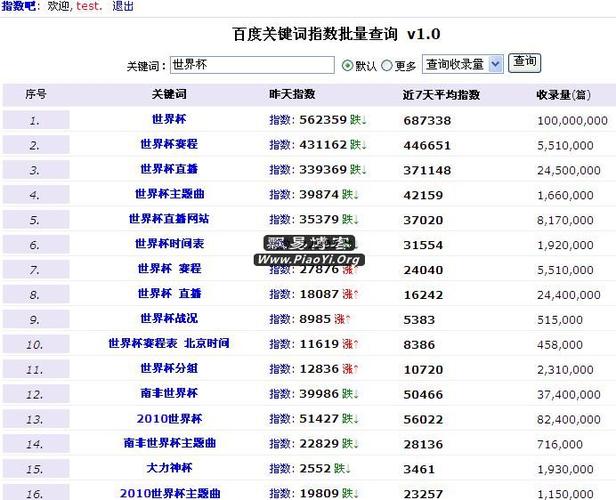Click the 7-day average value 3461
616x500 pixels.
pyautogui.click(x=419, y=469)
